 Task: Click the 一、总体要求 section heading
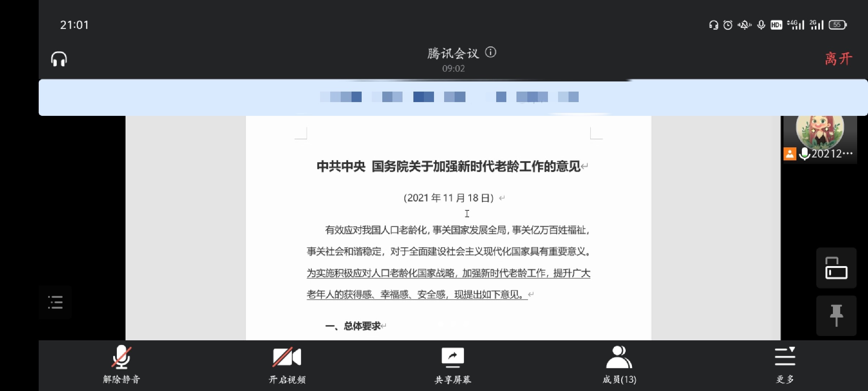[353, 326]
